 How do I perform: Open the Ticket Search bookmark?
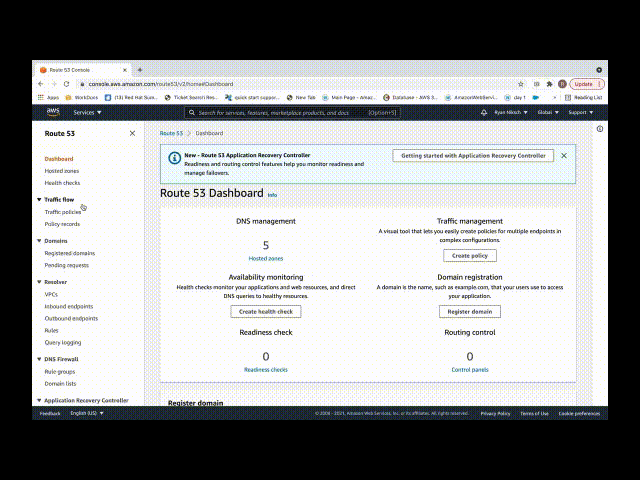191,98
